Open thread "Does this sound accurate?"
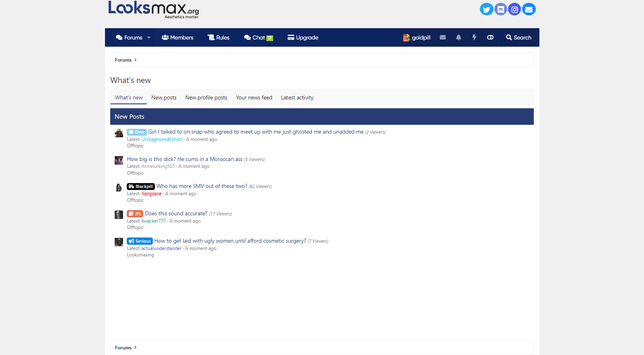This screenshot has height=355, width=644. 176,213
